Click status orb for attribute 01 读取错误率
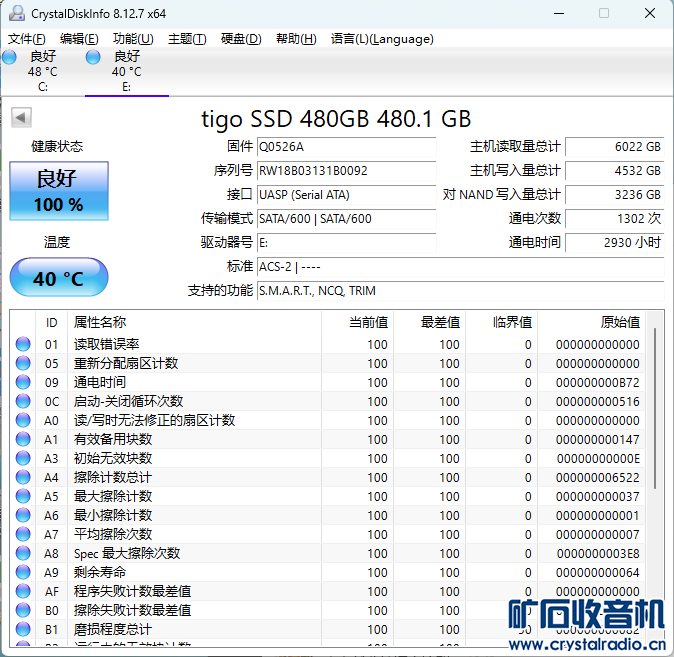This screenshot has height=657, width=674. [23, 345]
